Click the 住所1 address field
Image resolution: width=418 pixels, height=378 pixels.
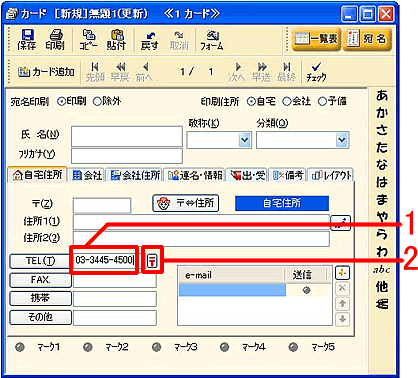[x=201, y=222]
